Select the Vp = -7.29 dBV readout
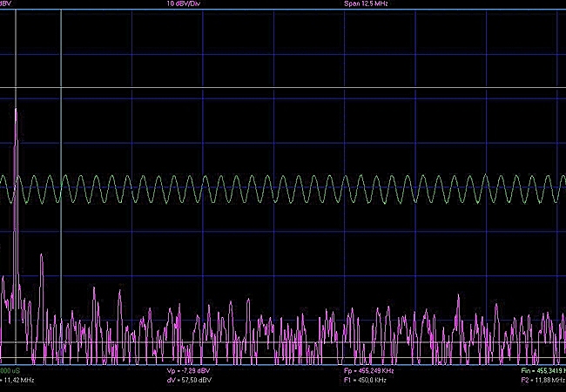566x392 pixels. click(188, 370)
